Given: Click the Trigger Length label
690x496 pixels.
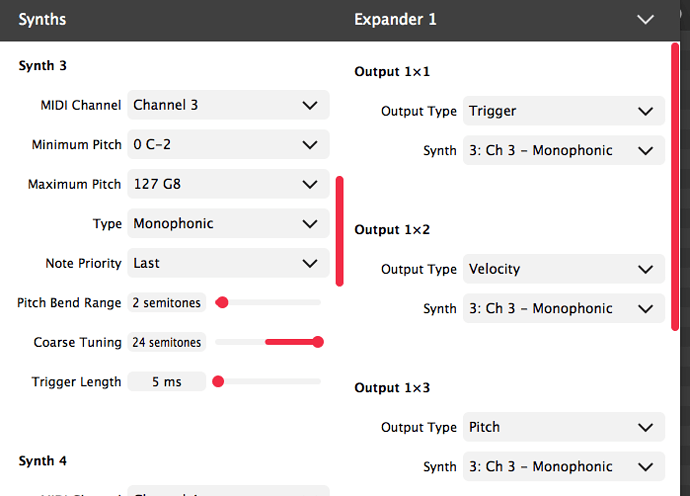Looking at the screenshot, I should (77, 382).
